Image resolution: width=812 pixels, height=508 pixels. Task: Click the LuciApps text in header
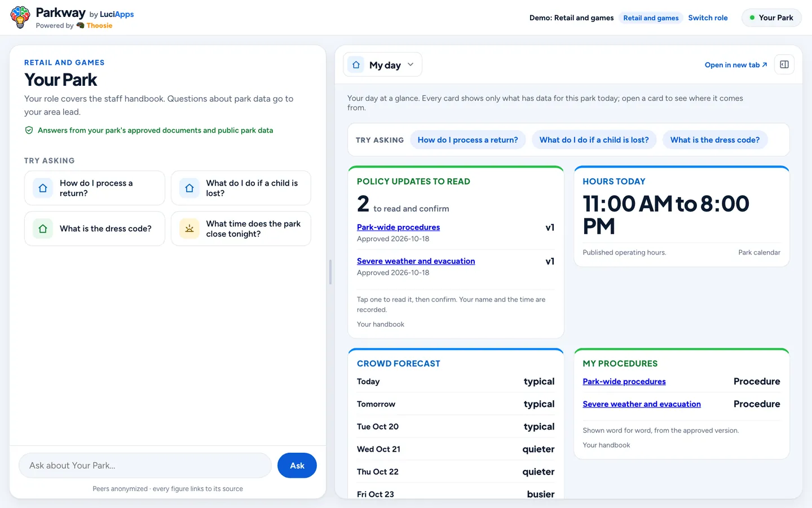click(117, 14)
